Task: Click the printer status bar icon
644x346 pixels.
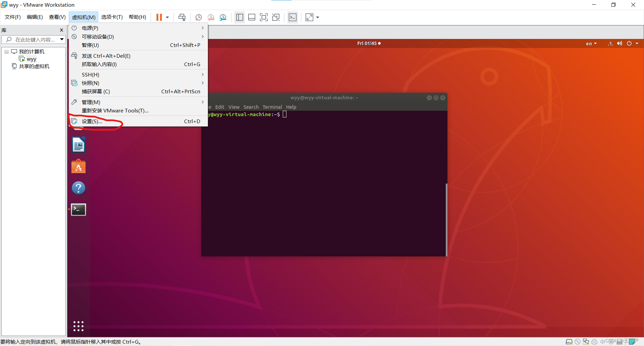Action: 594,342
